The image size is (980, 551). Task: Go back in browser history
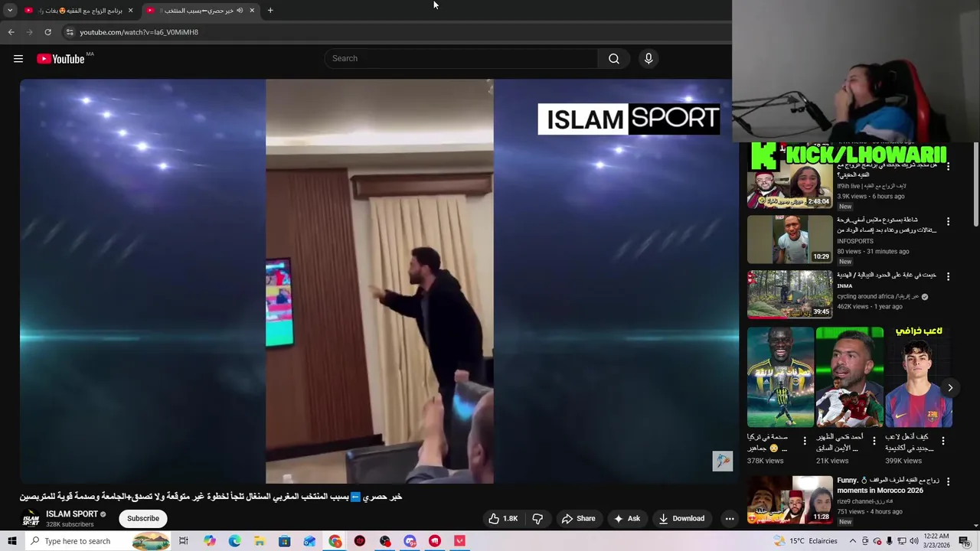(x=11, y=32)
